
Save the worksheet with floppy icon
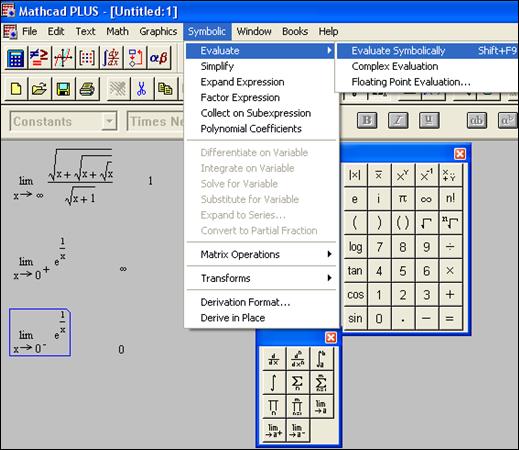63,89
